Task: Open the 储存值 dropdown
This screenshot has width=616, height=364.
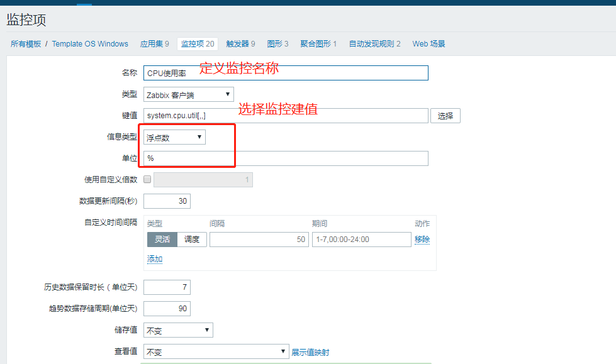Action: (x=178, y=330)
